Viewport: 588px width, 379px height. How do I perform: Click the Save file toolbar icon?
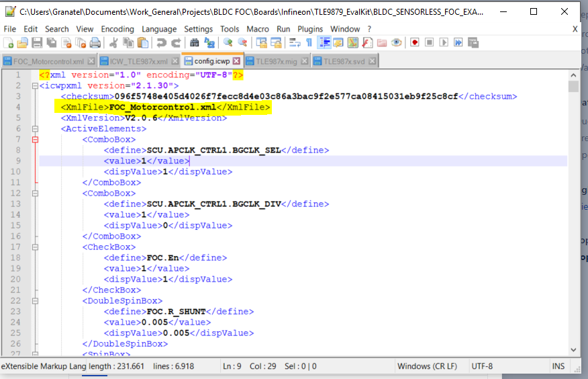coord(37,42)
